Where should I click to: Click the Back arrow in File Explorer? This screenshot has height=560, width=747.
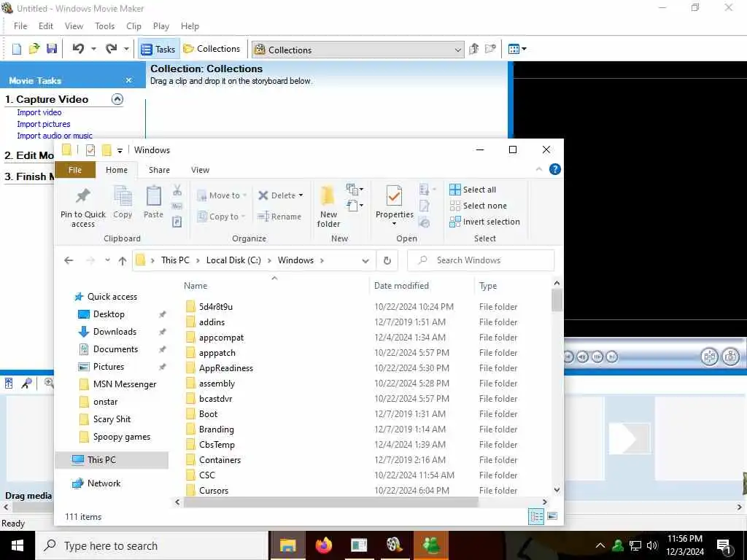click(x=69, y=260)
